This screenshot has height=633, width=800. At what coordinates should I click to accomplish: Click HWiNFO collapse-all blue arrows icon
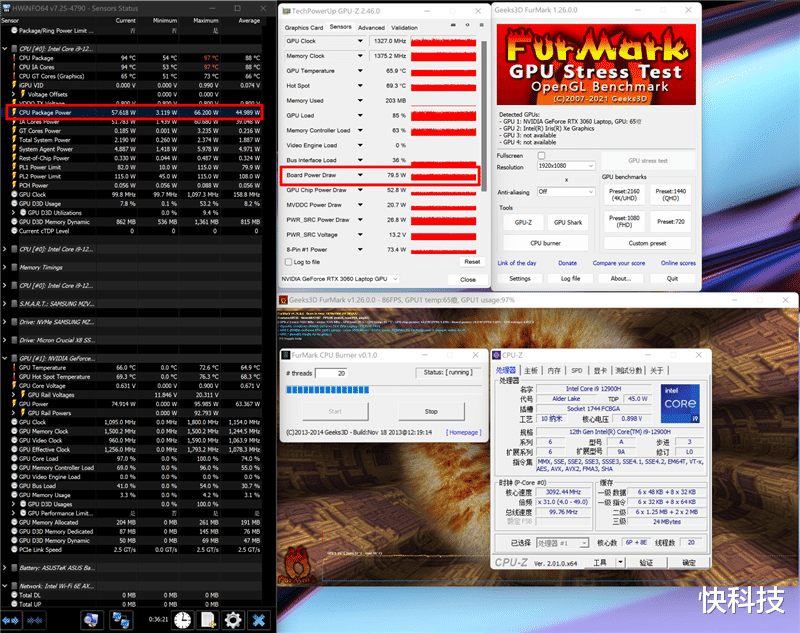pyautogui.click(x=35, y=620)
